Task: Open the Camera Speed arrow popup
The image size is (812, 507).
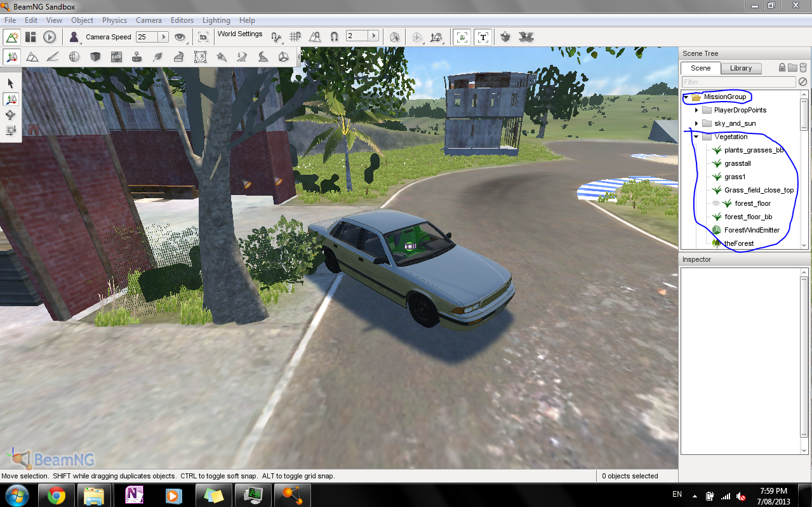Action: pos(163,37)
